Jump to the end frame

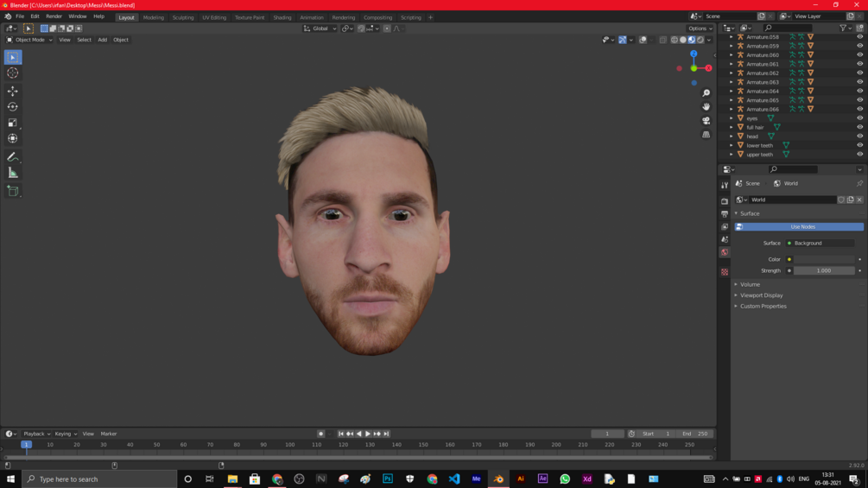click(x=386, y=434)
